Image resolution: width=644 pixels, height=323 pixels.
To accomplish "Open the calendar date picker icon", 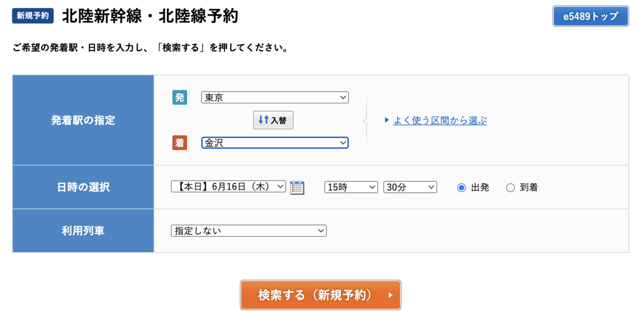I will click(297, 187).
